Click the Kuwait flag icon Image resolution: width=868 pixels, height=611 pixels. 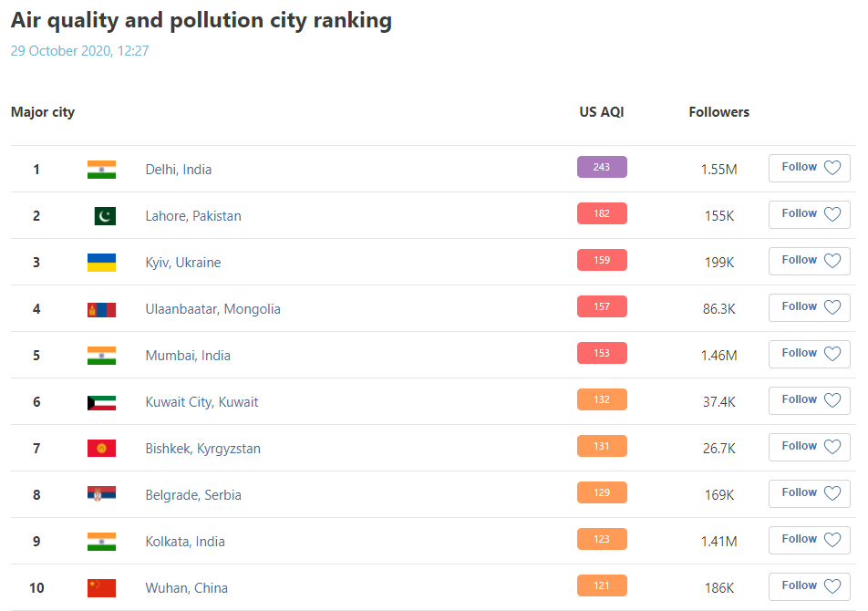[101, 402]
